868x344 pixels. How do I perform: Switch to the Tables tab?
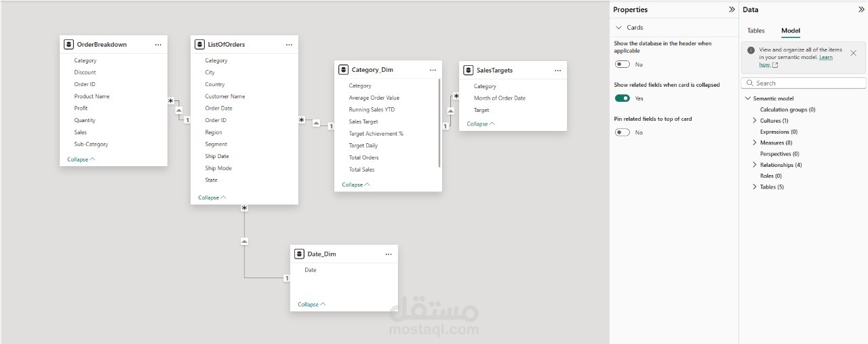coord(755,31)
